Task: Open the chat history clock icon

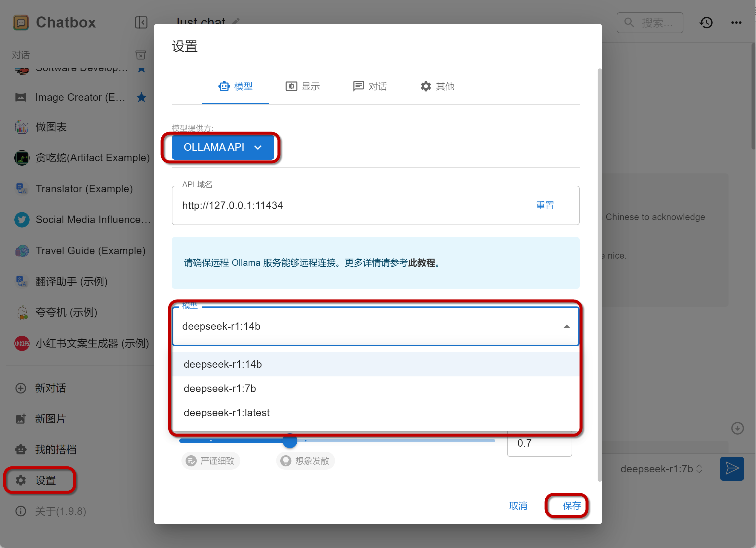Action: pos(706,22)
